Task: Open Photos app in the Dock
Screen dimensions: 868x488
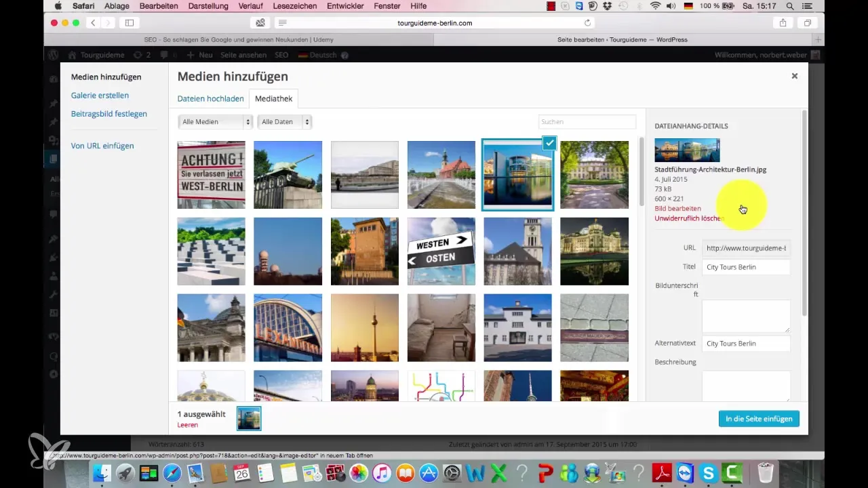Action: click(x=359, y=473)
